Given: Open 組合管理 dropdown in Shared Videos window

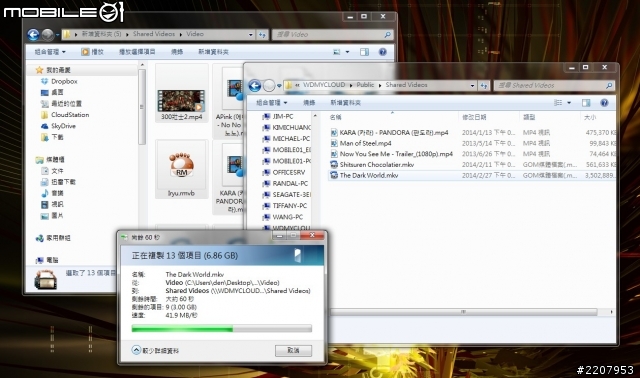Looking at the screenshot, I should (x=271, y=102).
